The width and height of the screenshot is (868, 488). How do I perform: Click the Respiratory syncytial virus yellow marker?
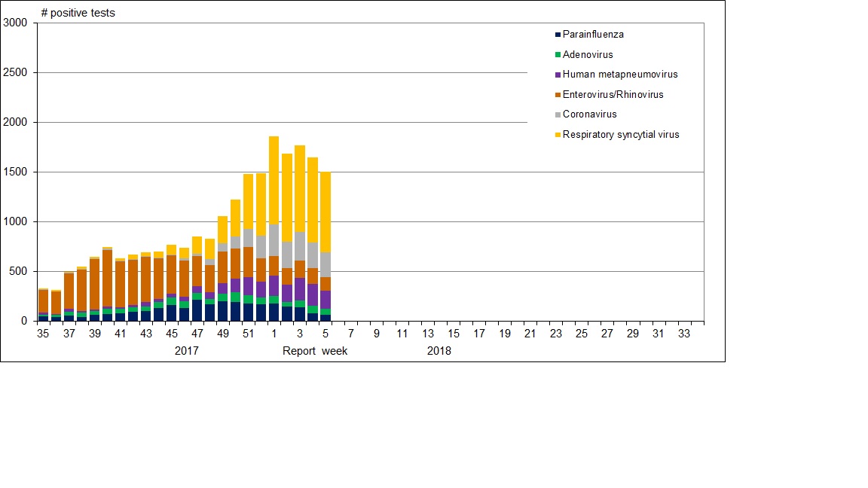coord(558,135)
